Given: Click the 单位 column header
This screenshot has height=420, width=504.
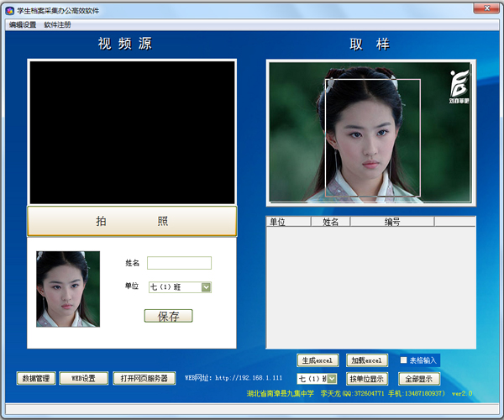Looking at the screenshot, I should coord(288,222).
